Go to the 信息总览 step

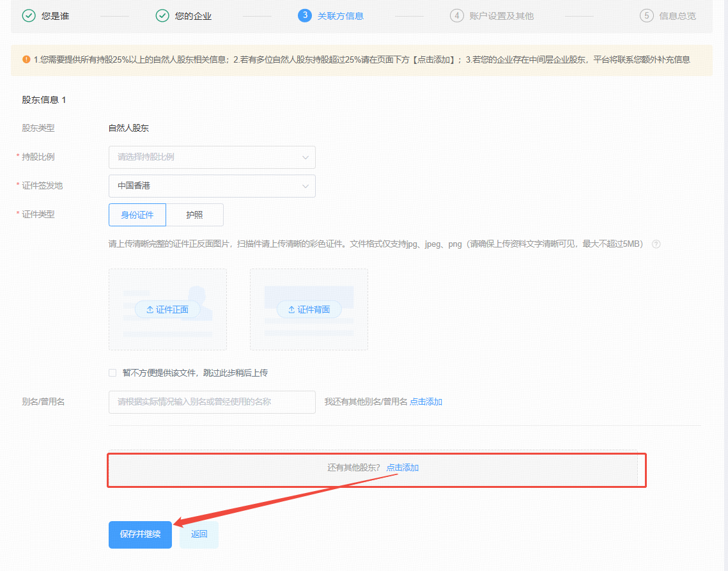click(x=678, y=15)
